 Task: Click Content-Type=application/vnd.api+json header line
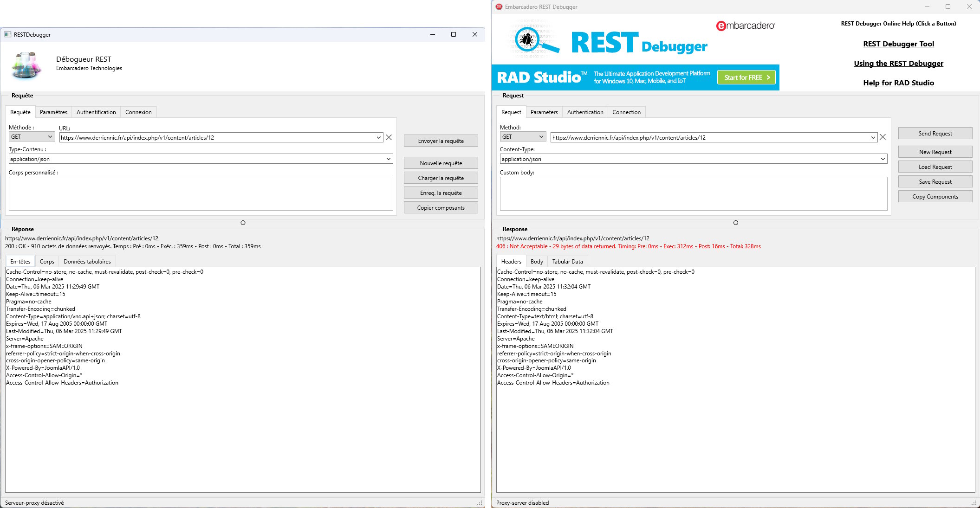click(x=73, y=316)
